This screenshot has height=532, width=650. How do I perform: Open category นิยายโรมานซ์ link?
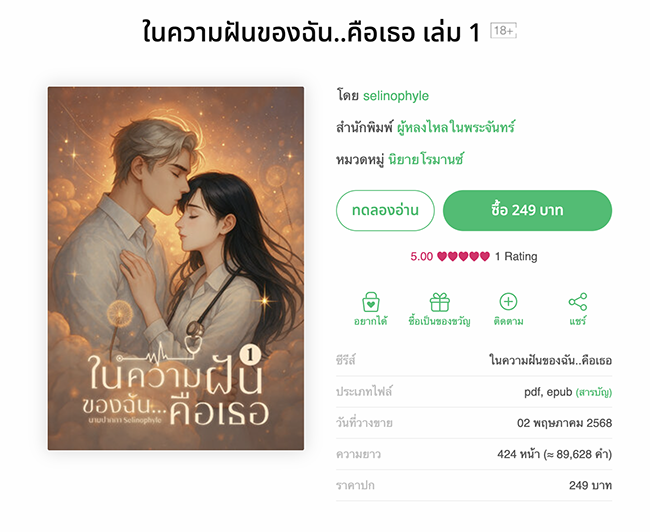point(426,159)
